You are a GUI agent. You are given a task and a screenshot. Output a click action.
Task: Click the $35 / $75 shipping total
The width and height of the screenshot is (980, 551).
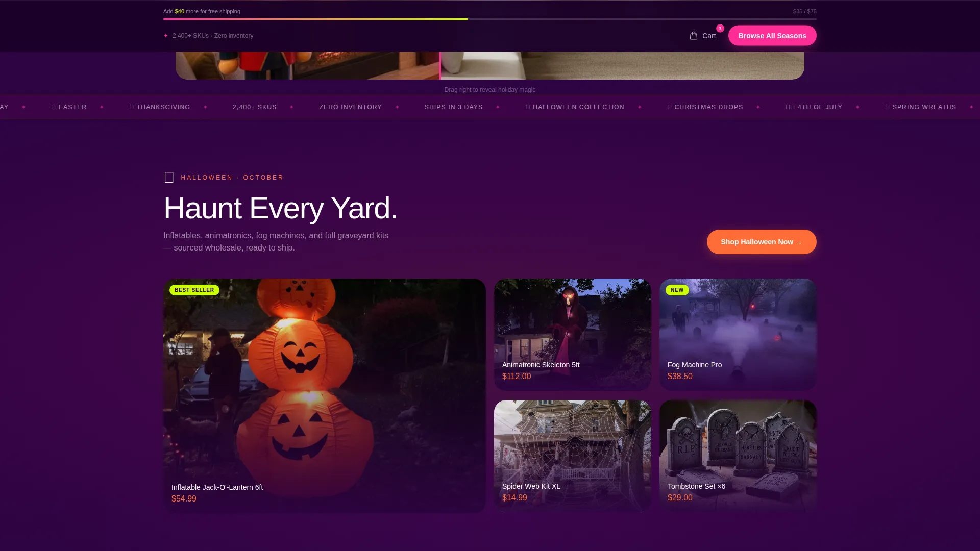point(805,11)
